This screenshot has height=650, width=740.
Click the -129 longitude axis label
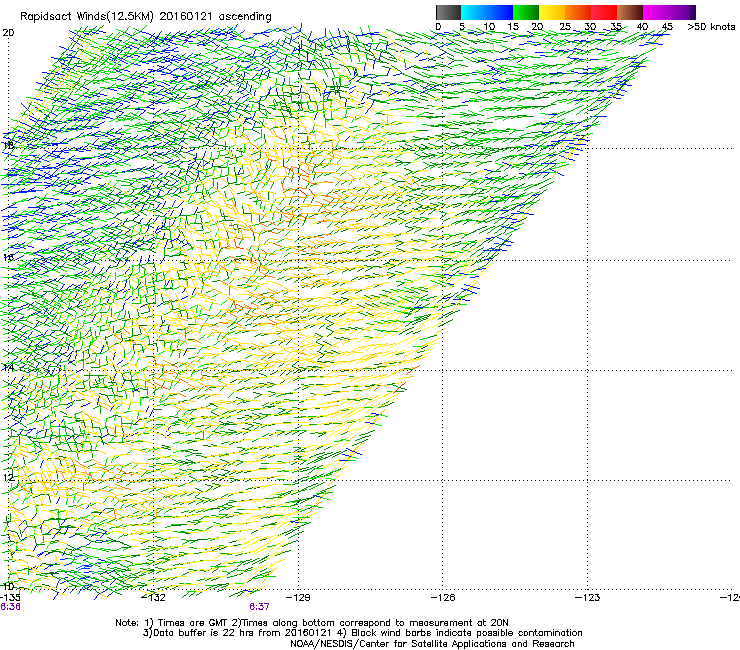[x=298, y=598]
